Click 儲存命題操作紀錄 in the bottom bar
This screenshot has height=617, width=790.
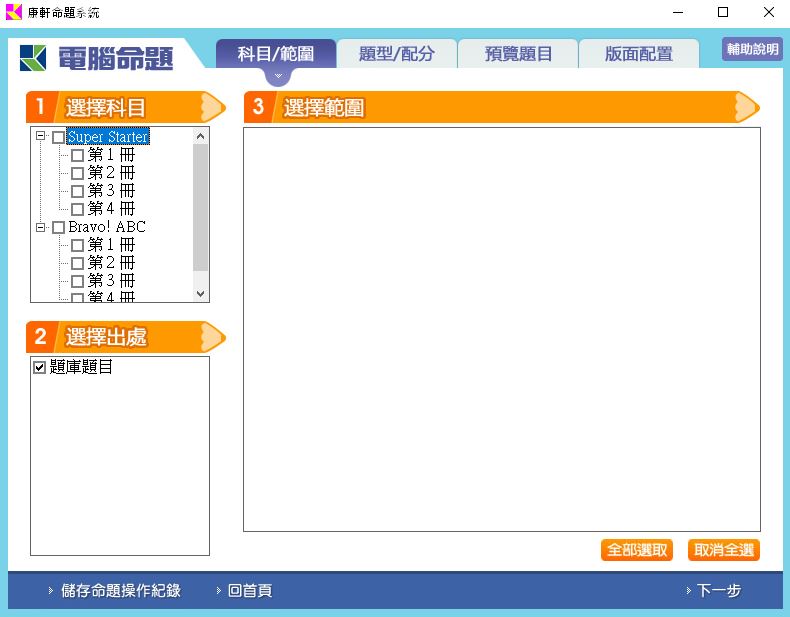(x=120, y=591)
